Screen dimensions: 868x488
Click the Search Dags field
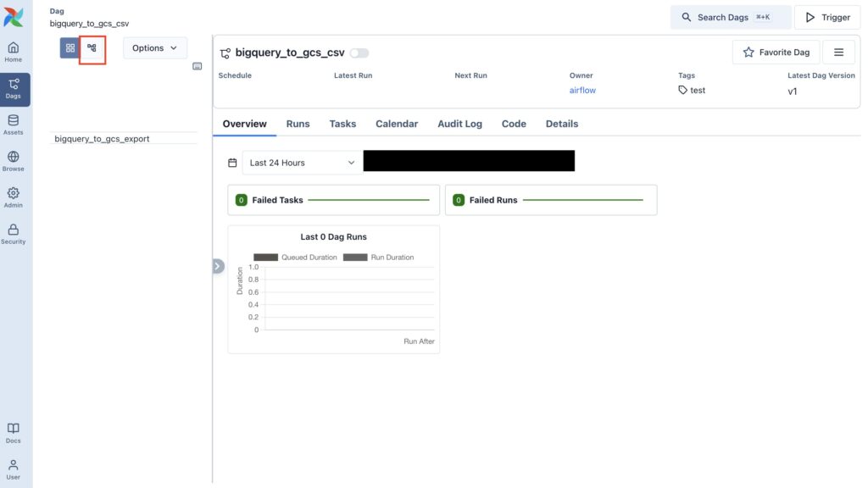[x=730, y=17]
